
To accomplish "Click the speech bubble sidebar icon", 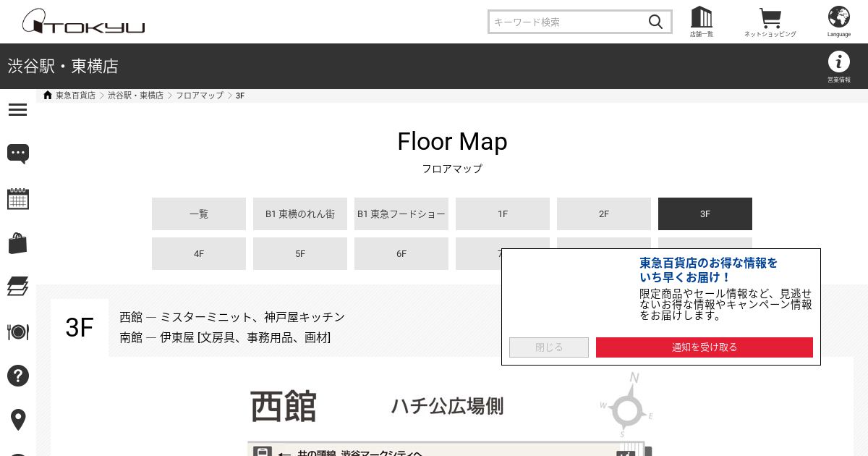I will [x=18, y=153].
